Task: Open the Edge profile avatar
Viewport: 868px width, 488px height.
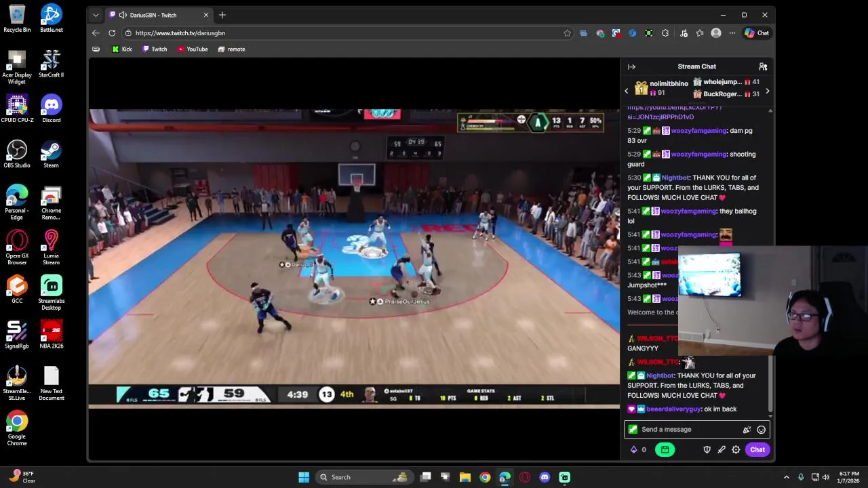Action: (716, 33)
